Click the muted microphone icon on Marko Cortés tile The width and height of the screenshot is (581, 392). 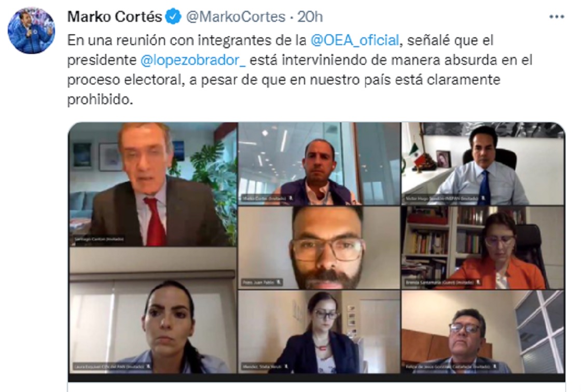coord(291,199)
